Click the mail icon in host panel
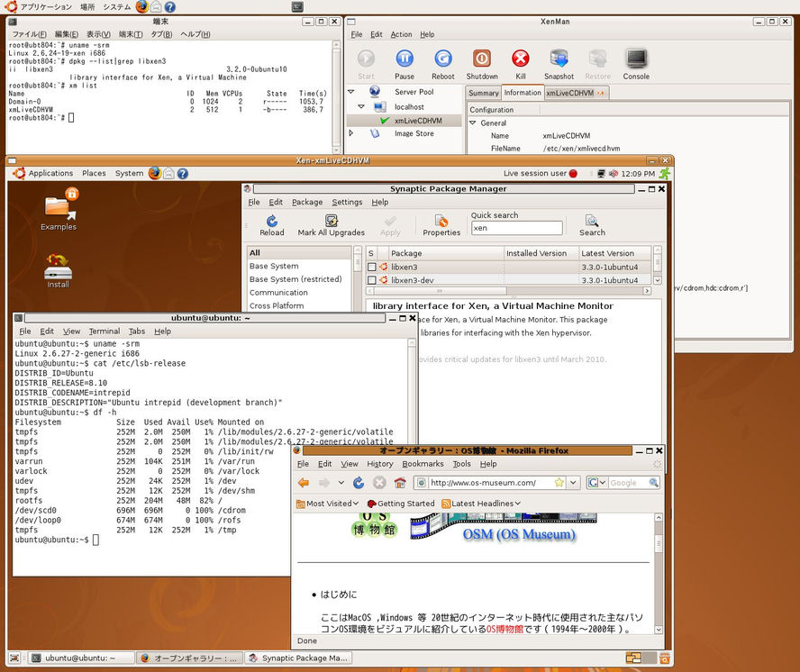Image resolution: width=800 pixels, height=672 pixels. (156, 6)
